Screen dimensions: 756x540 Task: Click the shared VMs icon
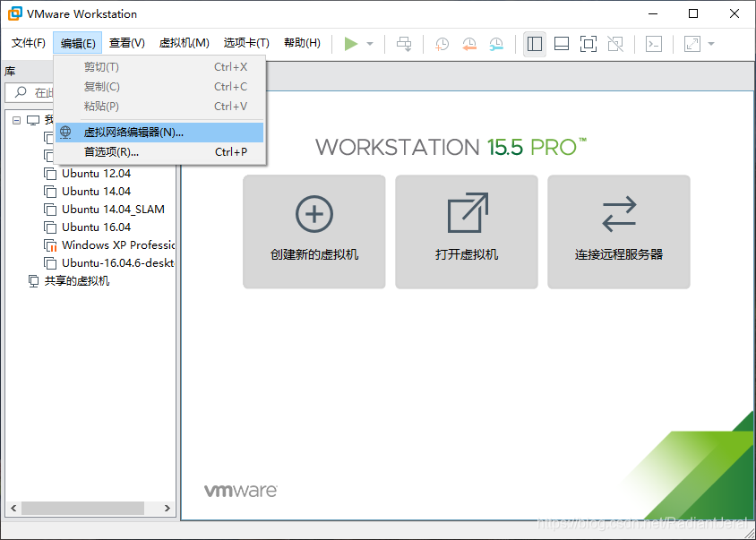coord(33,281)
